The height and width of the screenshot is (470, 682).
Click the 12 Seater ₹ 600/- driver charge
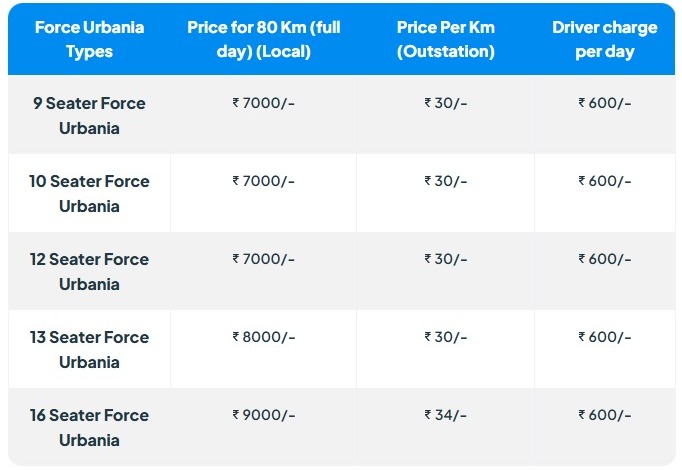coord(605,259)
